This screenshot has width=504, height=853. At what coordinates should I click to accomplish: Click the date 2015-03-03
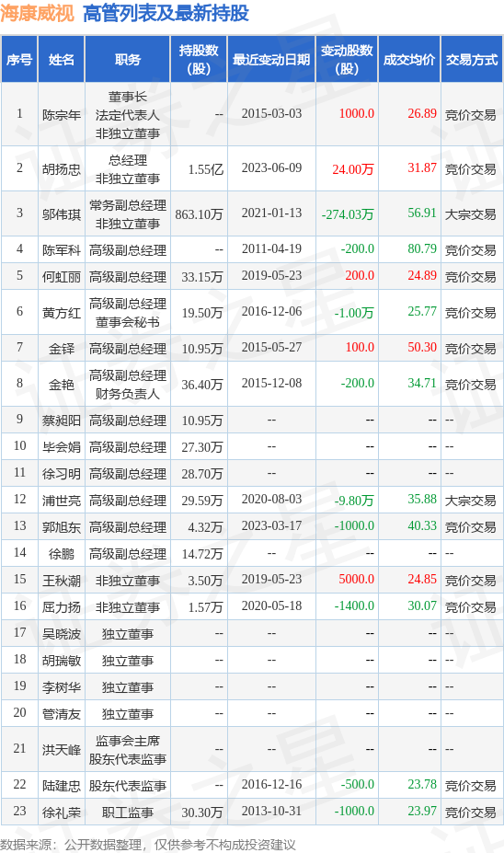[271, 113]
